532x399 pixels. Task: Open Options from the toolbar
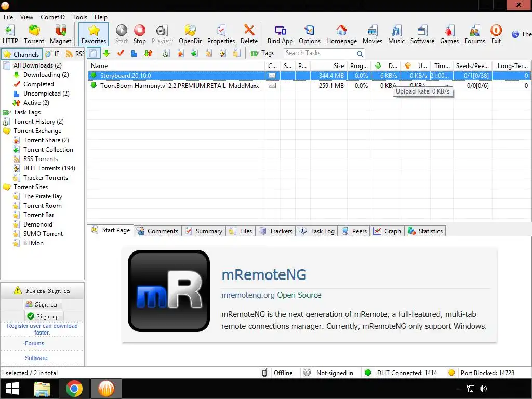coord(310,34)
